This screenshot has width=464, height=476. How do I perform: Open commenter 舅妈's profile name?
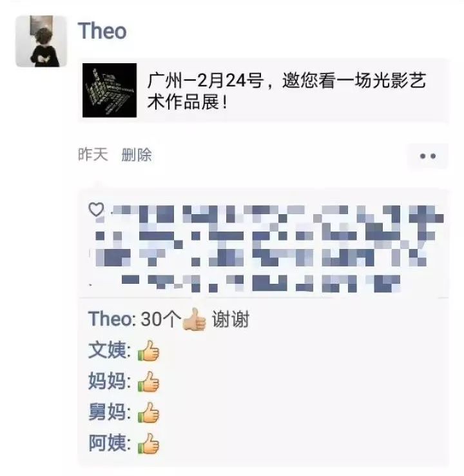107,412
